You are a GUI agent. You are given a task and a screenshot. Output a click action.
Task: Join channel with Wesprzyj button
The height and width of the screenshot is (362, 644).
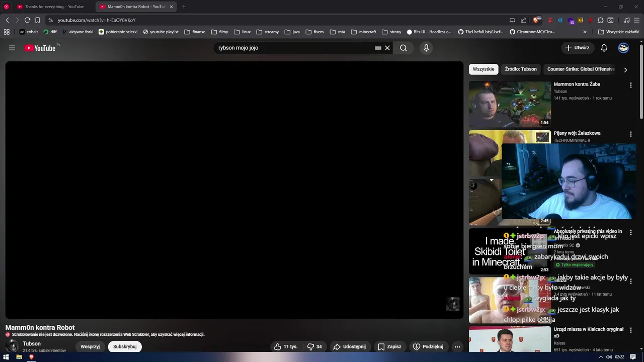[90, 346]
